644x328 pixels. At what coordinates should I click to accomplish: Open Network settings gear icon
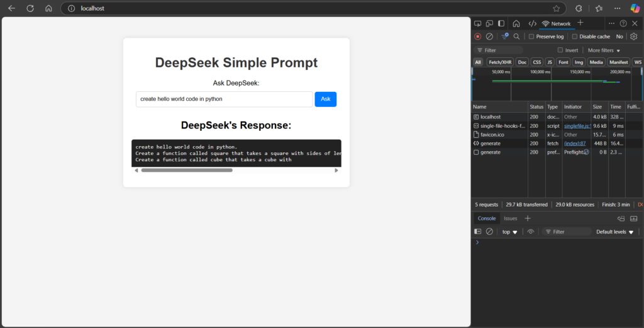[x=634, y=37]
